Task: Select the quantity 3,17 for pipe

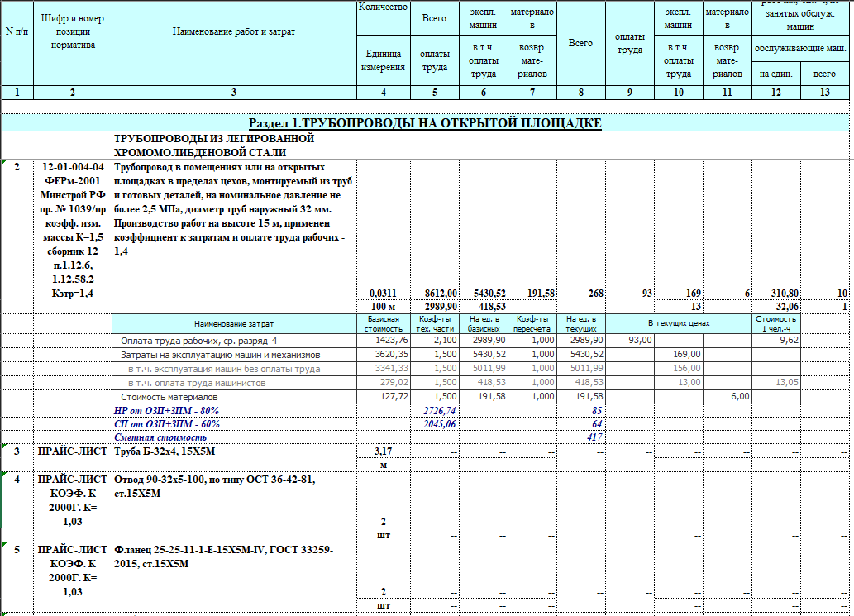Action: [x=384, y=451]
